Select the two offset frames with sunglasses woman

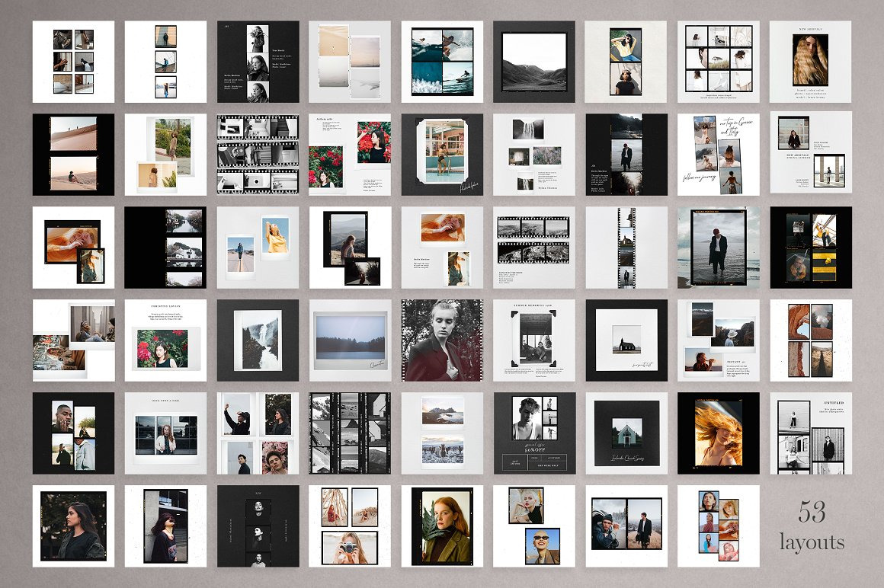click(534, 526)
